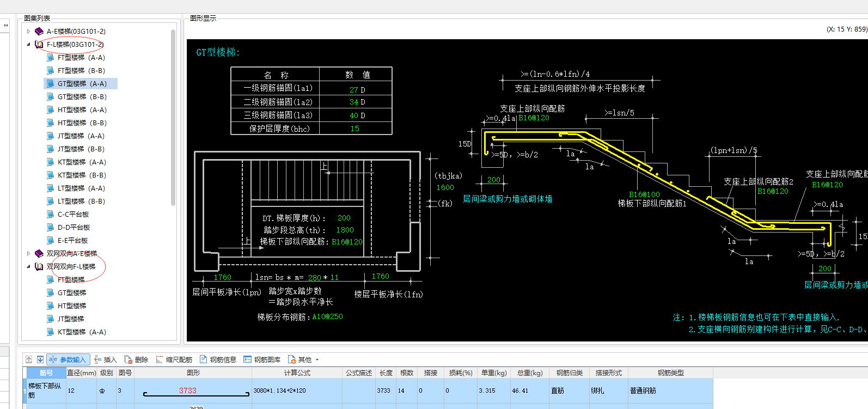
Task: Click the collapse arrows at far left edge
Action: click(5, 25)
